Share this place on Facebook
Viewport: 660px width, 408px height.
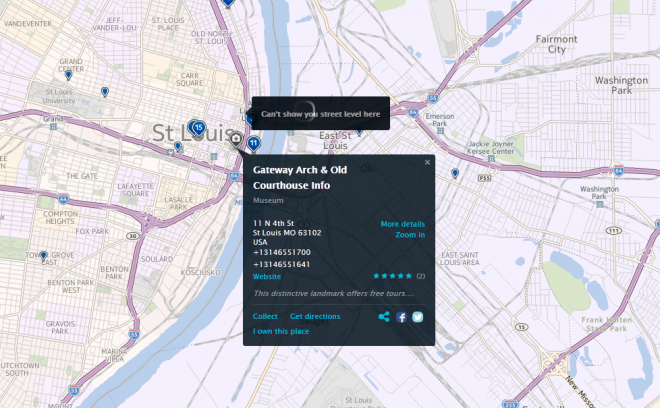click(401, 317)
